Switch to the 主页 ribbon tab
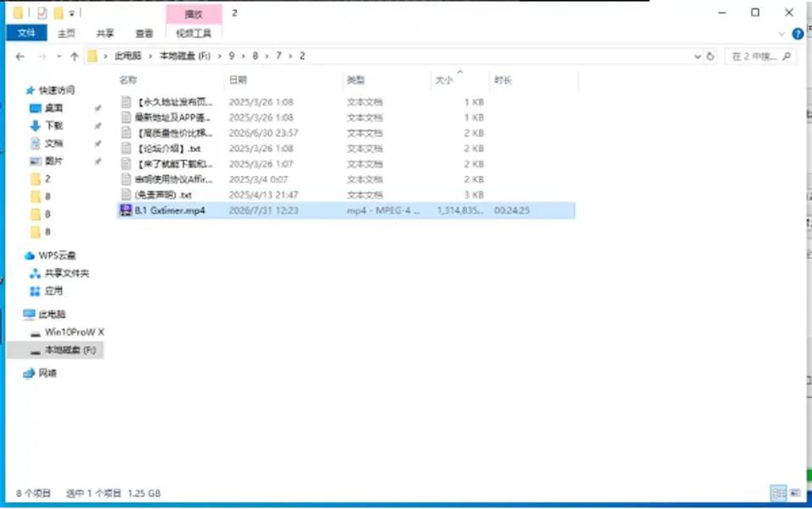The width and height of the screenshot is (812, 509). (x=66, y=33)
